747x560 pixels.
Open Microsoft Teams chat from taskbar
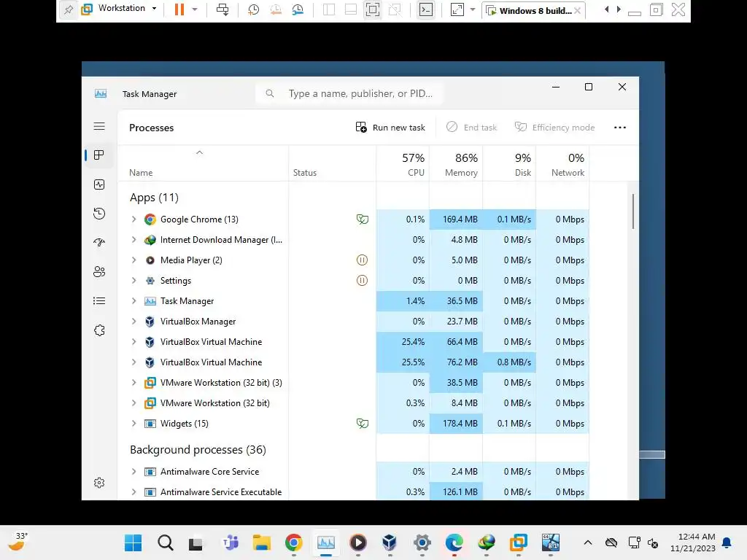tap(231, 542)
